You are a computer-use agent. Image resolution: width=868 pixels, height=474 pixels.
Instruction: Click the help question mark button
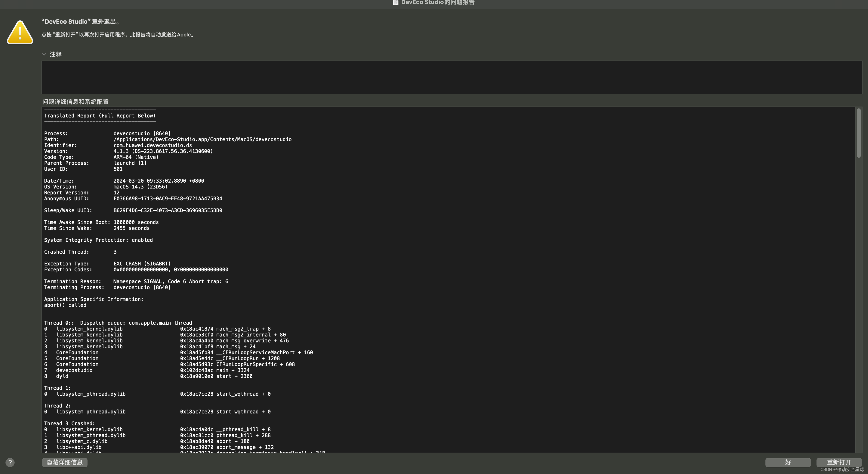point(10,462)
